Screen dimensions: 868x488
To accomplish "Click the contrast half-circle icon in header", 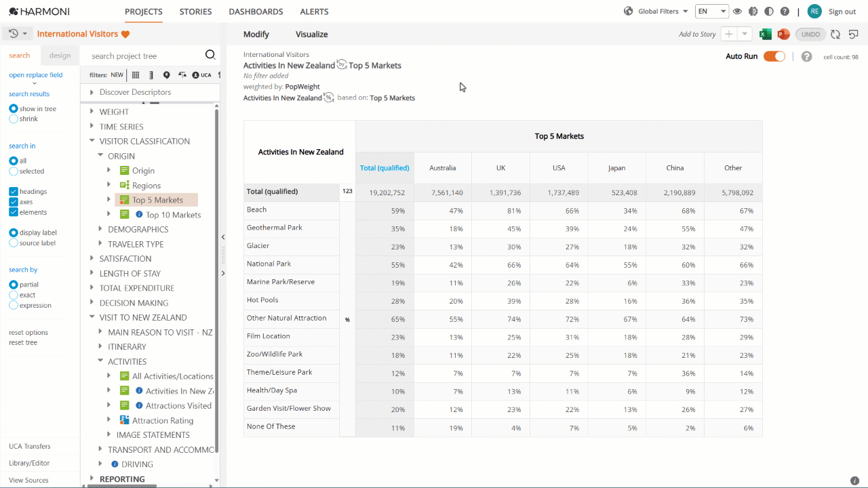I will pyautogui.click(x=768, y=12).
